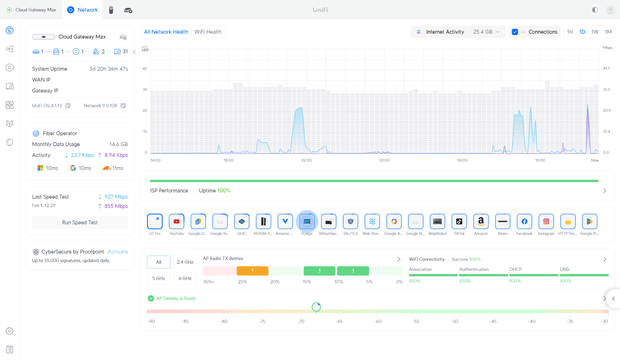Toggle the chart view icon at chart corner
Screen dimensions: 620x360
pos(146,49)
